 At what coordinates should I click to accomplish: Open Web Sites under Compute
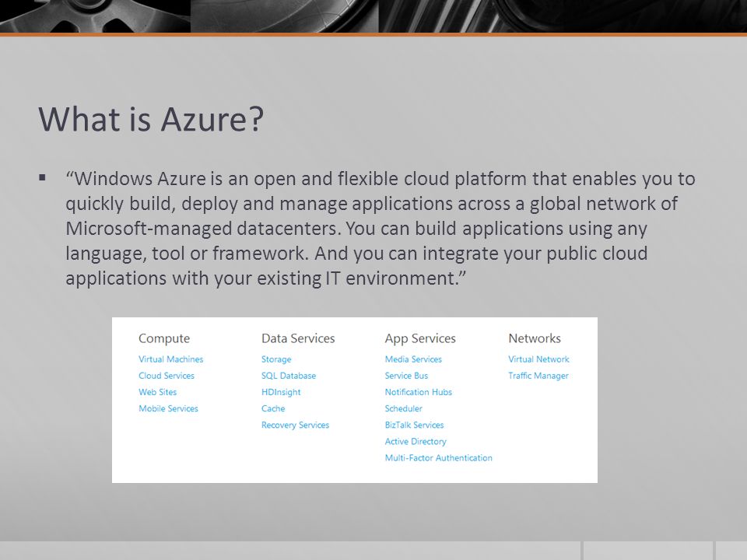click(158, 392)
